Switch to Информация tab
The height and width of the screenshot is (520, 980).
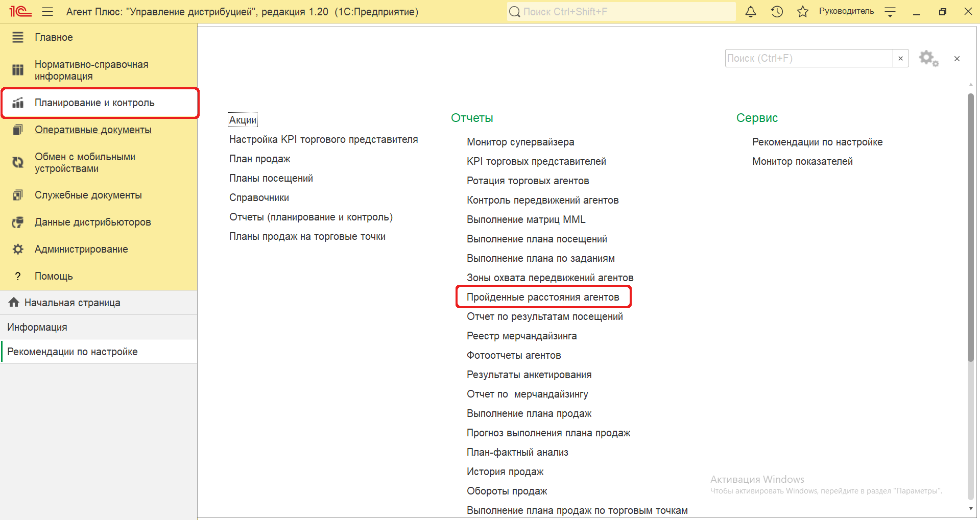37,327
